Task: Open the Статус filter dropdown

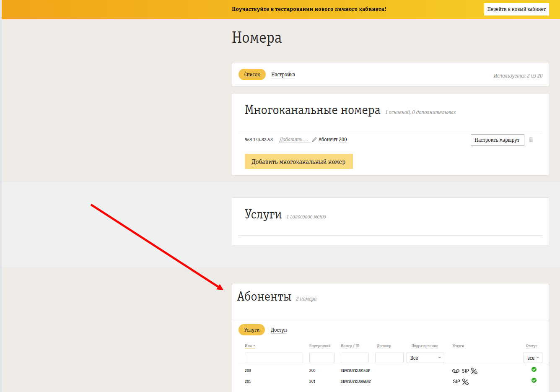Action: (533, 358)
